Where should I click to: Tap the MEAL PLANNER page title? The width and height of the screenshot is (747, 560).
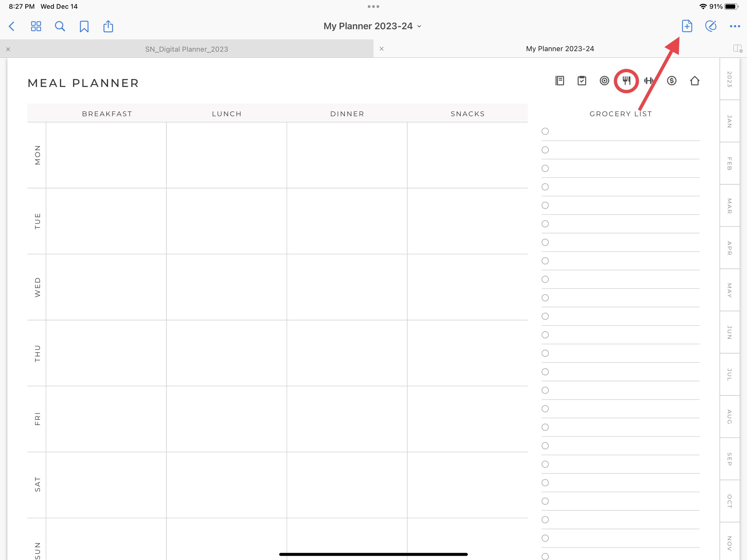tap(83, 83)
